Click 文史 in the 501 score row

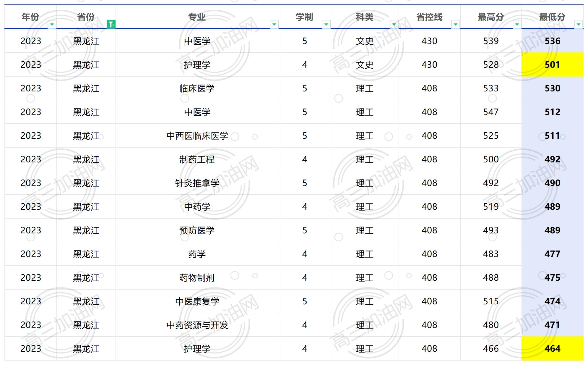365,64
